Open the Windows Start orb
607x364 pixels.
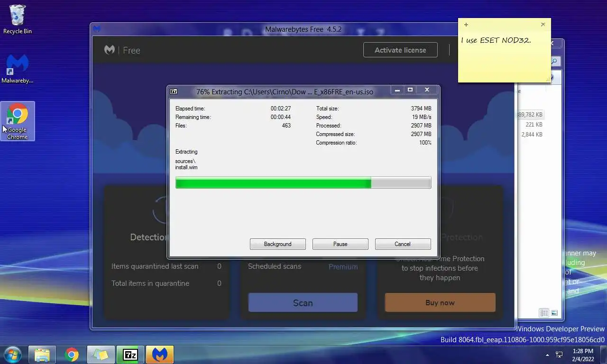pos(12,355)
